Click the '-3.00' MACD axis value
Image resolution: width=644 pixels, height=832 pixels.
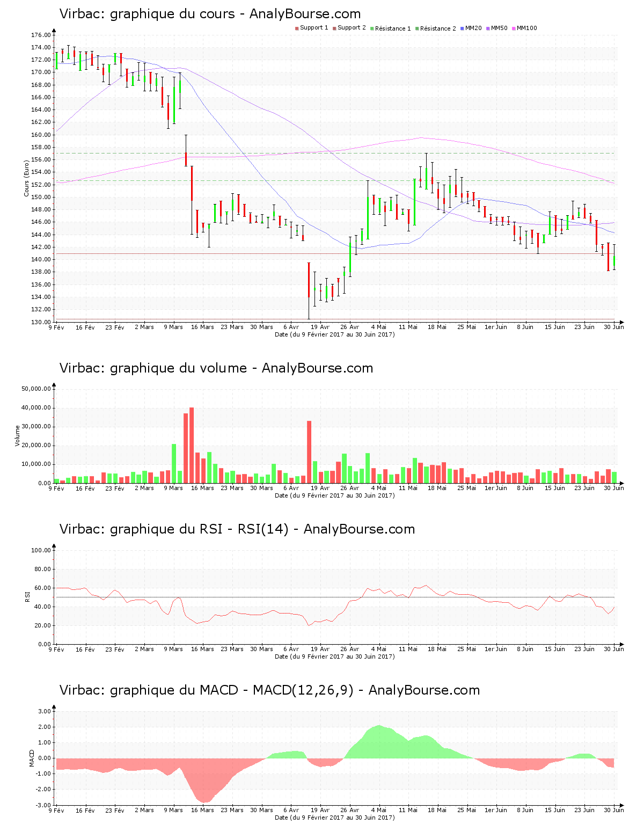coord(44,805)
